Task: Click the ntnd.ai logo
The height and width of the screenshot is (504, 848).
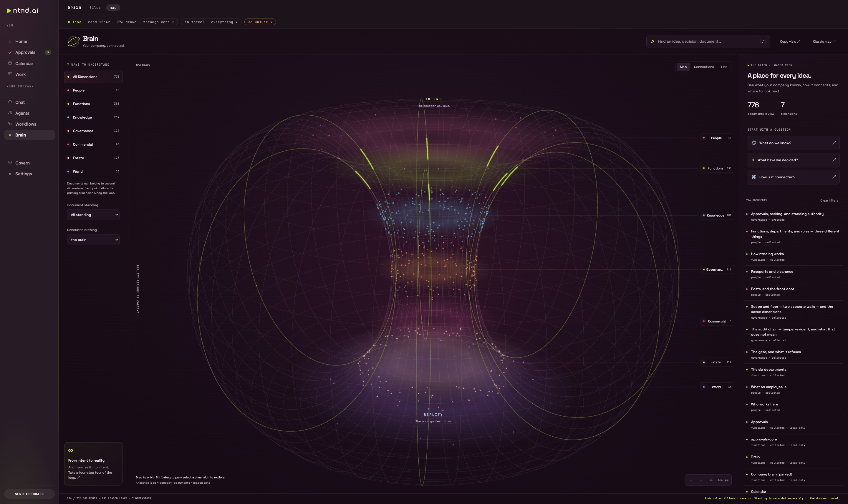Action: [22, 11]
